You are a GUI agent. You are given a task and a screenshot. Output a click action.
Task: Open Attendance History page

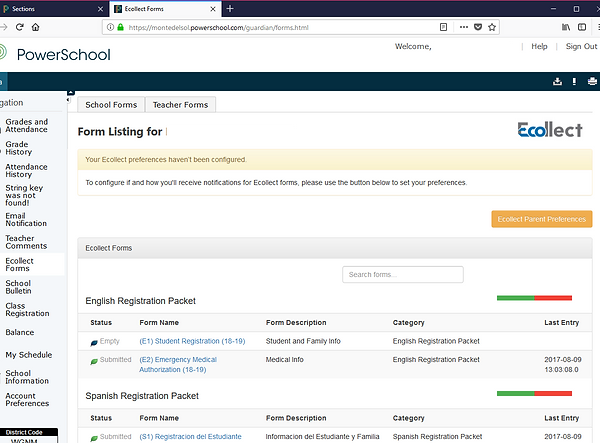coord(26,171)
